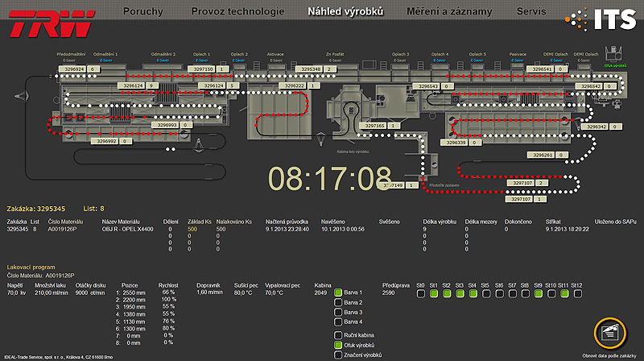Switch to Provoz technologie tab
The width and height of the screenshot is (644, 361).
click(x=237, y=12)
